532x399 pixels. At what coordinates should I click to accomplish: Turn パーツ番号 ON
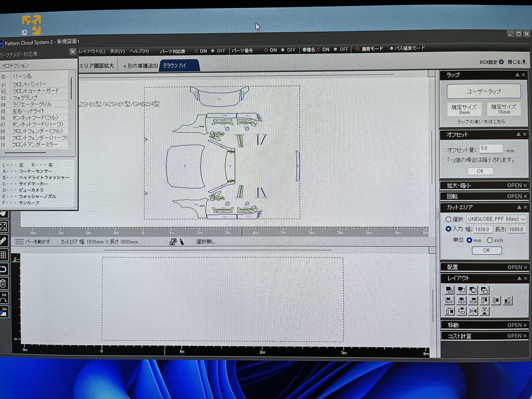pyautogui.click(x=266, y=50)
